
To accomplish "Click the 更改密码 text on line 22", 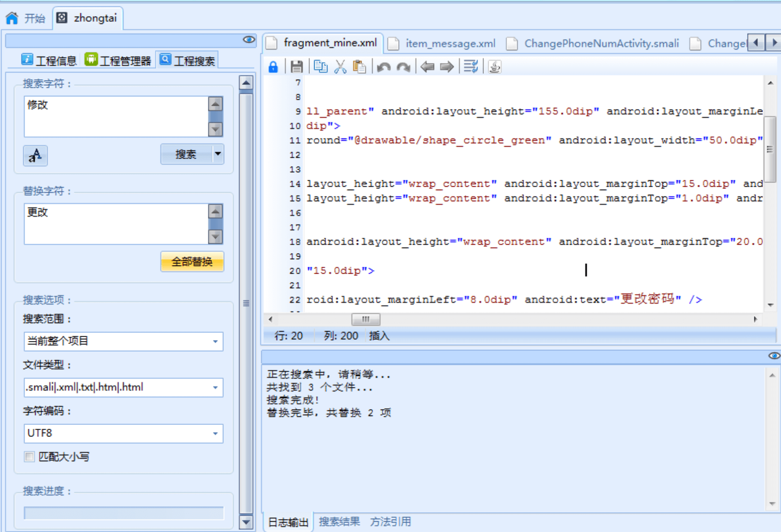I will click(x=648, y=299).
